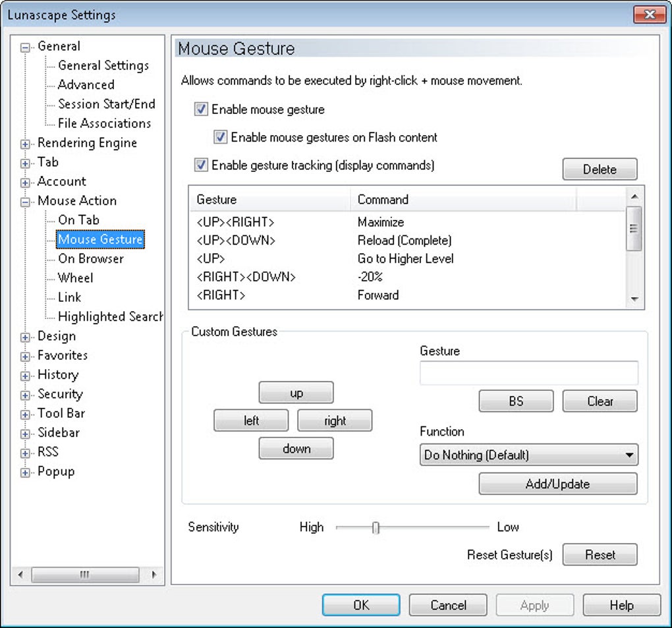Click the Sensitivity slider handle

pos(376,528)
